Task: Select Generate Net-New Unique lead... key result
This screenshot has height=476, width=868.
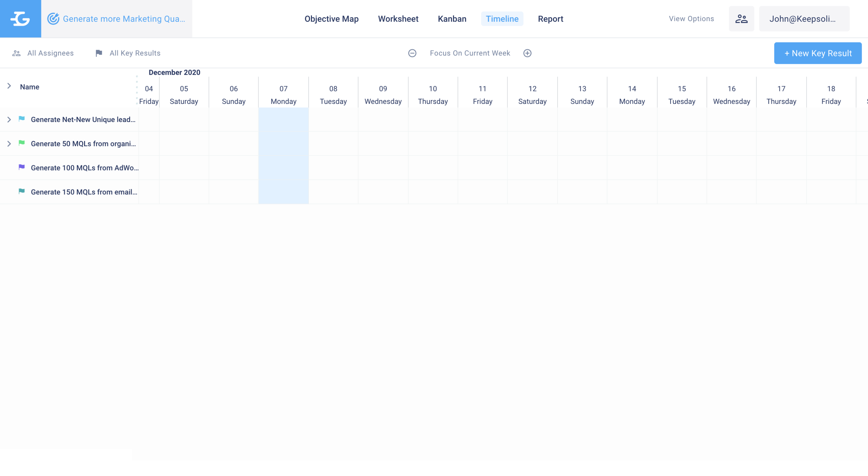Action: coord(83,120)
